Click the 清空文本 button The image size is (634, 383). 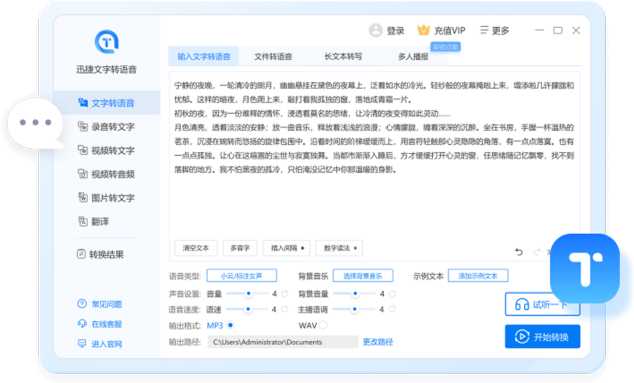196,248
